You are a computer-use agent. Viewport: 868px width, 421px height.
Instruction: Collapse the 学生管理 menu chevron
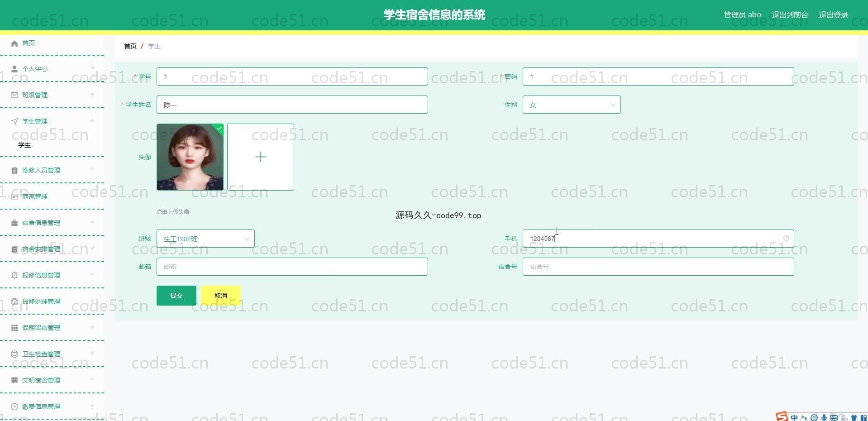click(x=92, y=120)
